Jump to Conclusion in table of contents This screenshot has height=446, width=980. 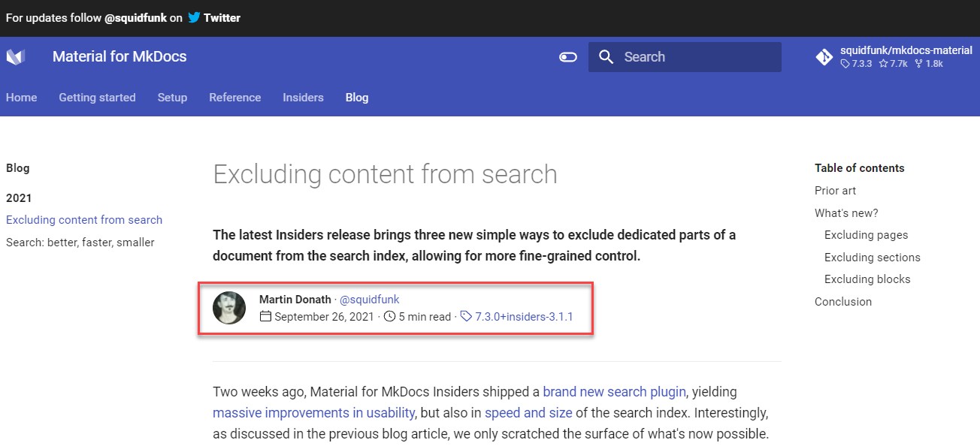(x=843, y=302)
